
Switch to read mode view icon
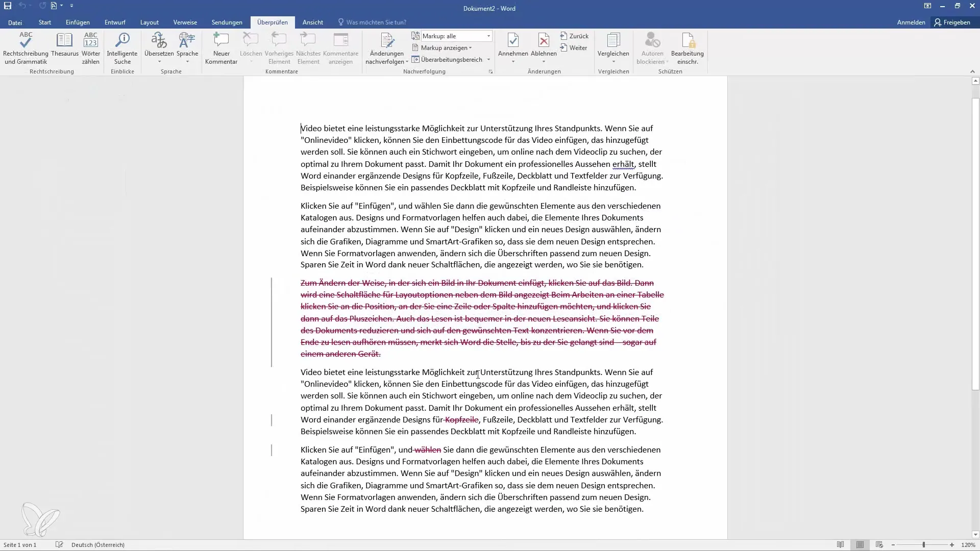[841, 545]
